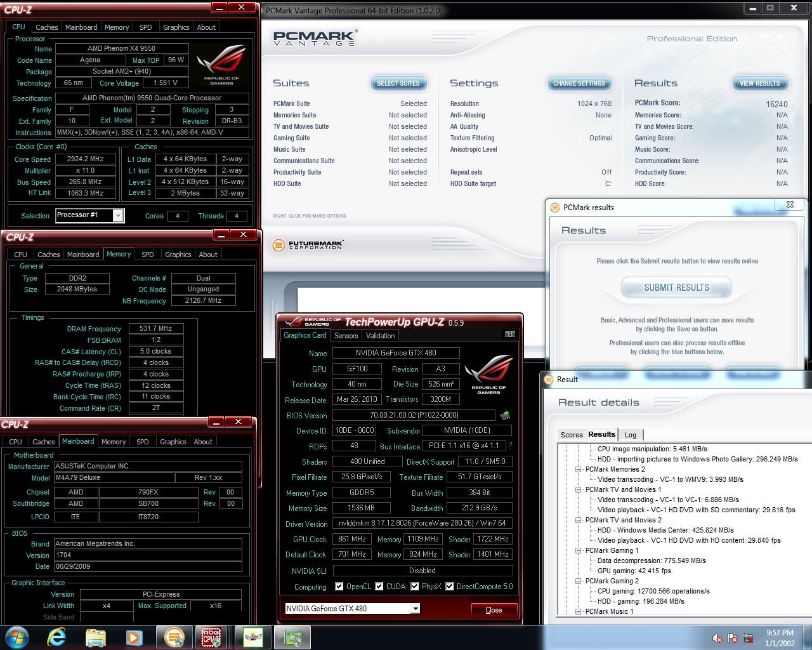Open the network status tray icon
812x650 pixels.
pyautogui.click(x=748, y=638)
